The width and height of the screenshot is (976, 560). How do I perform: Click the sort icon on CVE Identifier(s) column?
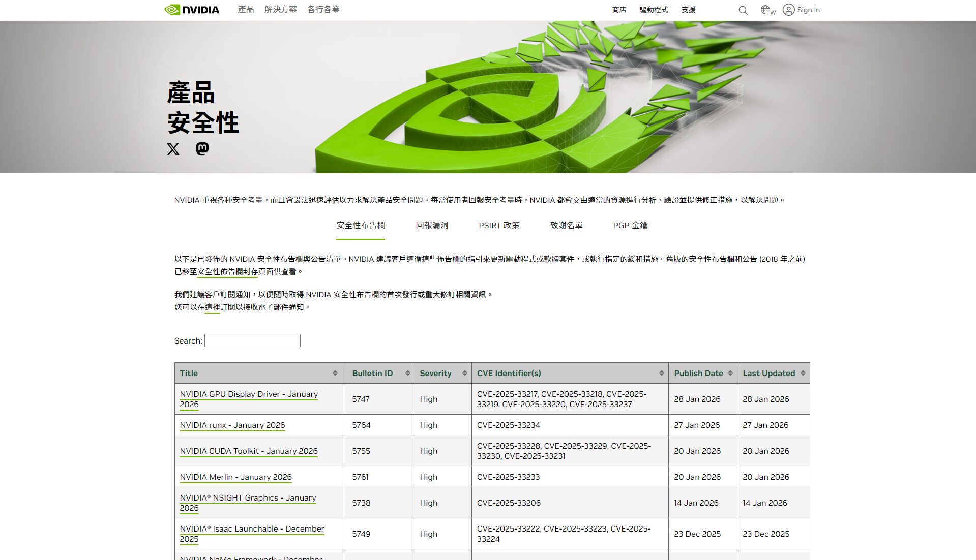point(661,372)
